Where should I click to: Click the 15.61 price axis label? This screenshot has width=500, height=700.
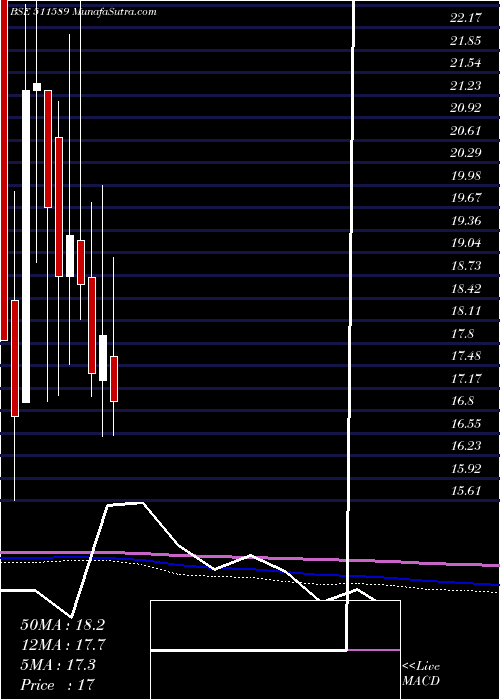point(466,491)
